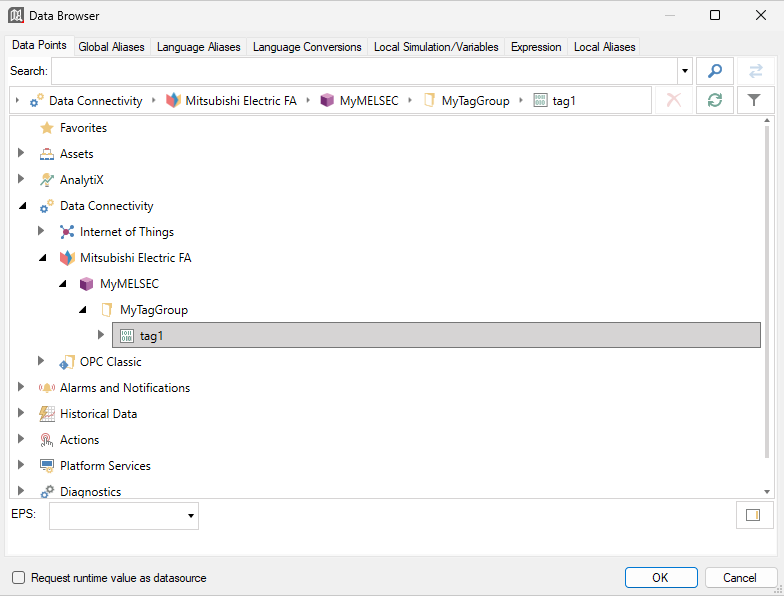This screenshot has width=784, height=596.
Task: Expand the Alarms and Notifications node
Action: 20,386
